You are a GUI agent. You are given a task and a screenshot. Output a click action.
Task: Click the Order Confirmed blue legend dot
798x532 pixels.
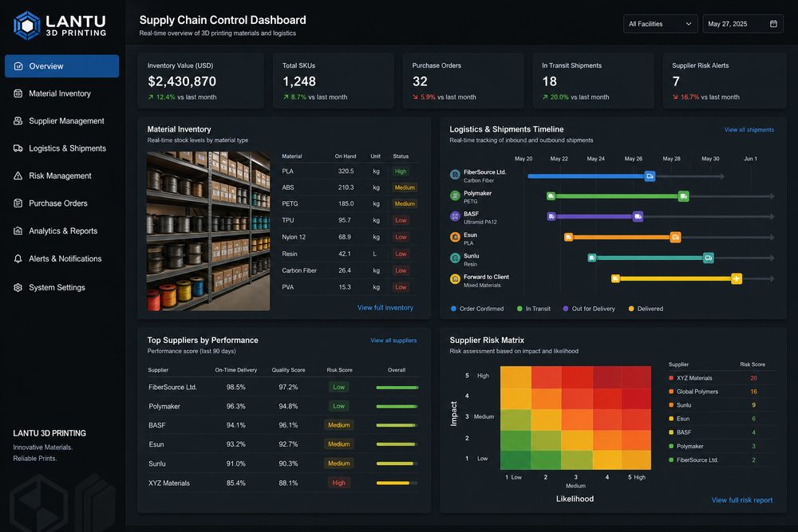453,309
